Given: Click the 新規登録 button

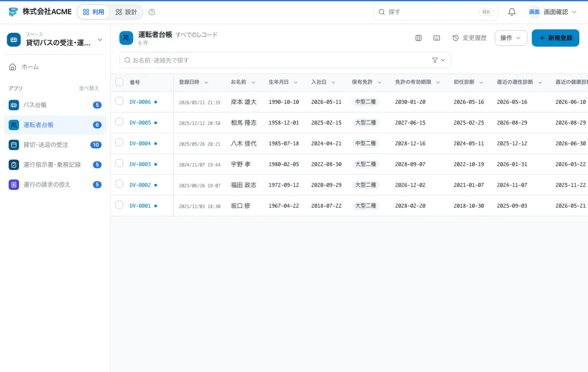Looking at the screenshot, I should pyautogui.click(x=555, y=38).
